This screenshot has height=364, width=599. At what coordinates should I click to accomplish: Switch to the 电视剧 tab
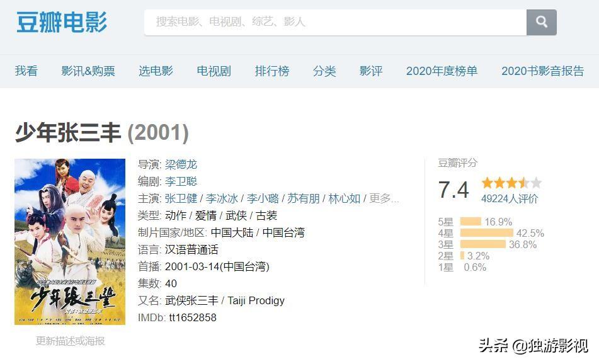point(213,71)
